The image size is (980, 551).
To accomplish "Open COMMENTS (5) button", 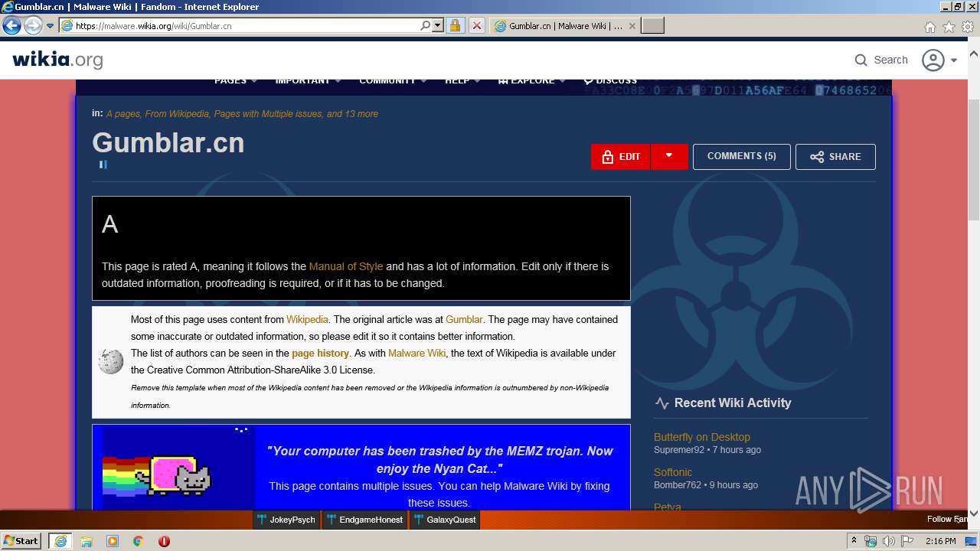I will [741, 156].
